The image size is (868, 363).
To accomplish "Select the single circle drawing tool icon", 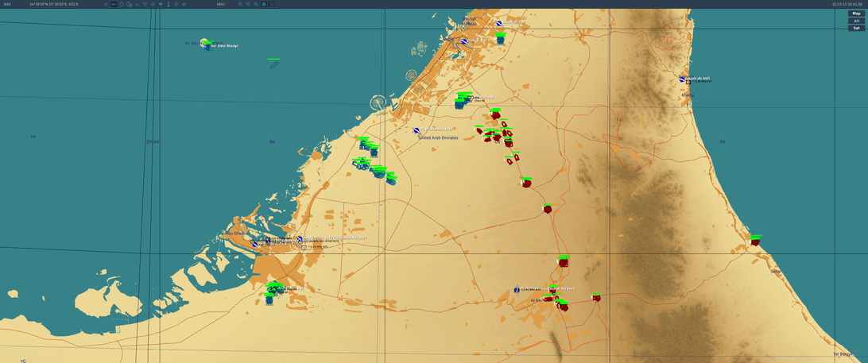I will tap(122, 4).
